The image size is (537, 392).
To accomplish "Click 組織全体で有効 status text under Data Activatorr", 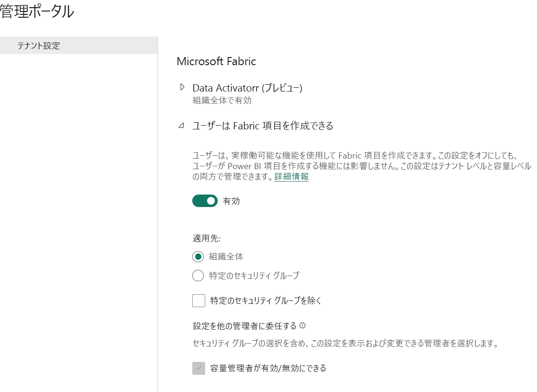I will coord(210,101).
